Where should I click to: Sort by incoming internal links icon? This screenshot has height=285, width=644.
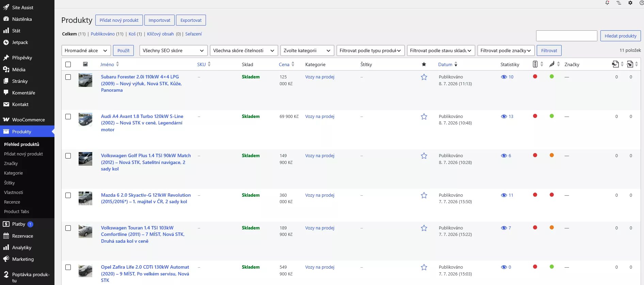click(630, 64)
